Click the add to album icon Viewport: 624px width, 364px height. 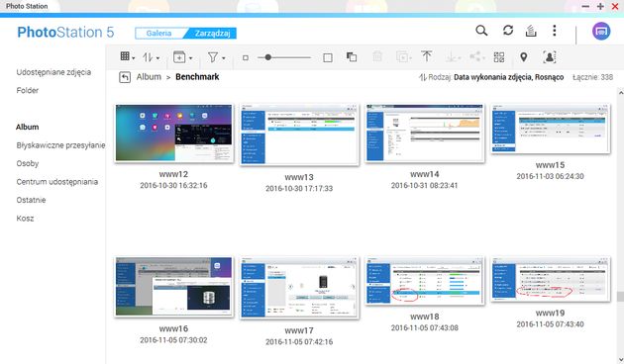[x=403, y=57]
